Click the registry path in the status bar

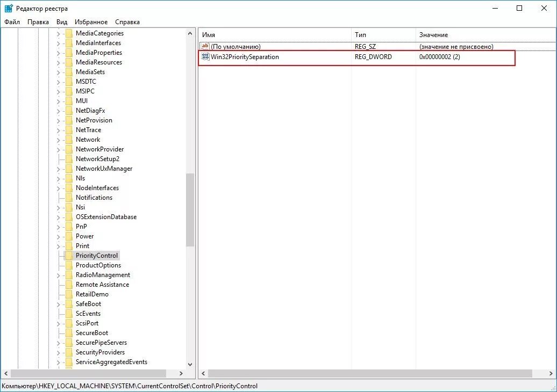130,386
